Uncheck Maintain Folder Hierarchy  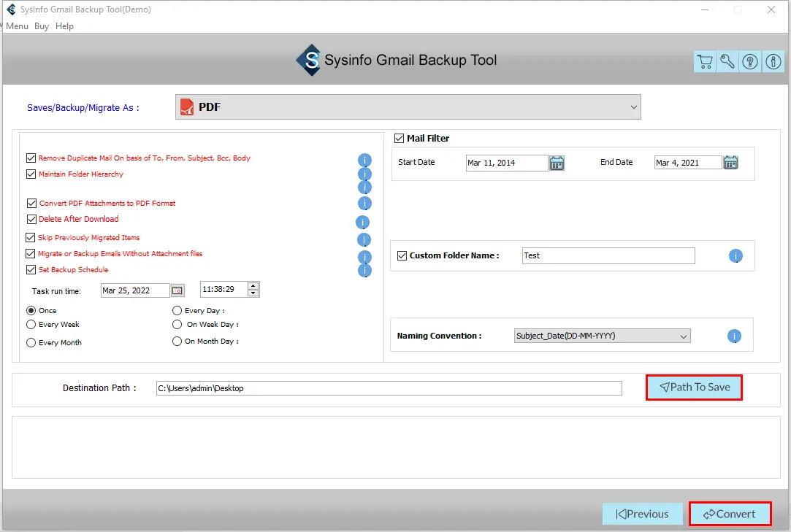31,174
